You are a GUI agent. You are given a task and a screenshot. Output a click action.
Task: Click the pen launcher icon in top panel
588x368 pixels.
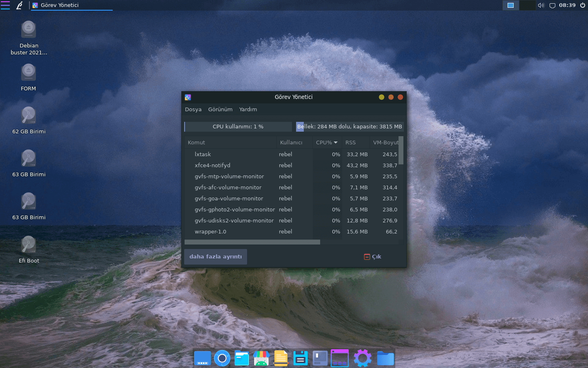(x=19, y=5)
